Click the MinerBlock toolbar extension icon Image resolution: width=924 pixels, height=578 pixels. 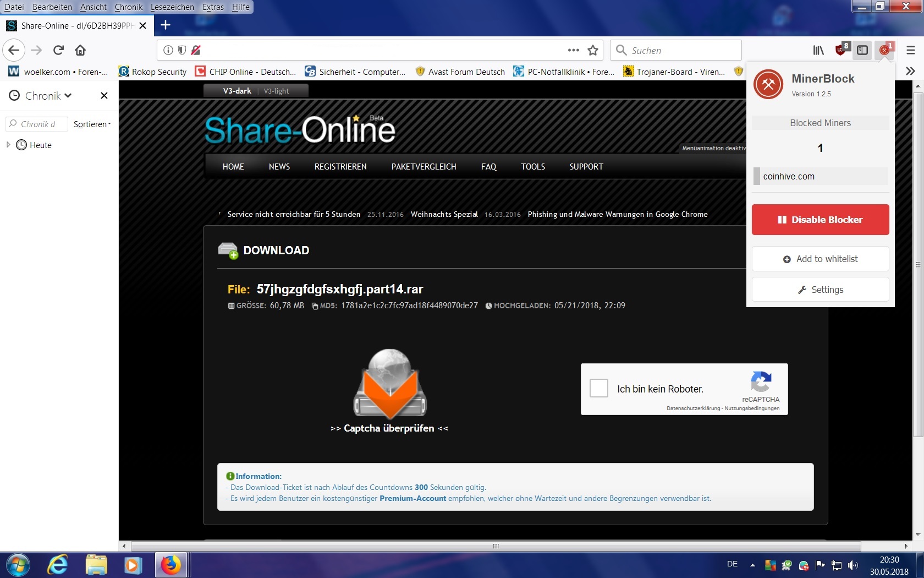(885, 50)
